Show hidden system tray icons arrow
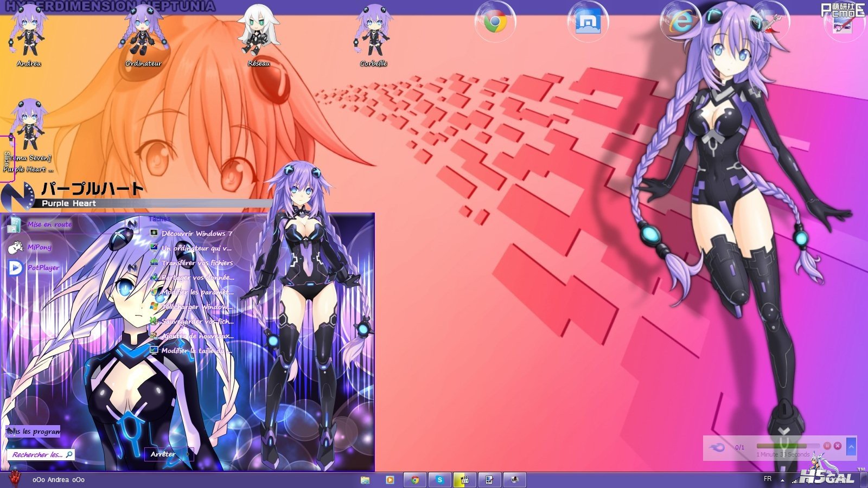868x488 pixels. click(x=782, y=480)
